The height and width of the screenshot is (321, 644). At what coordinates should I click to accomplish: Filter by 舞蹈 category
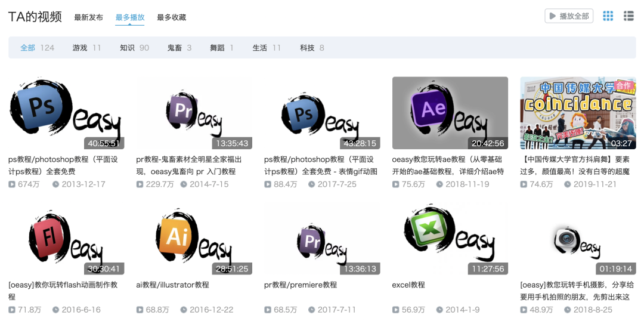pos(222,48)
